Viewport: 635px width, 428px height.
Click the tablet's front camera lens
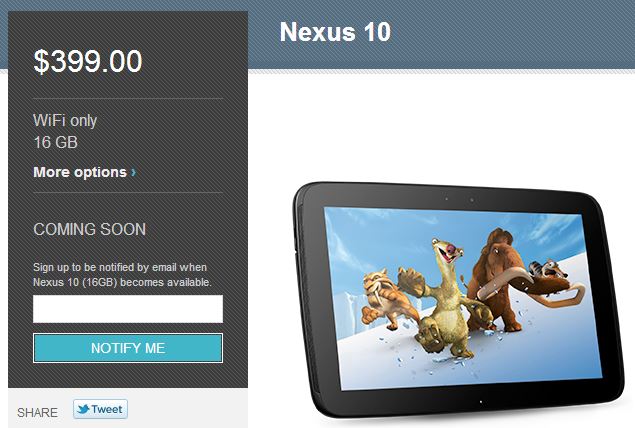click(472, 200)
